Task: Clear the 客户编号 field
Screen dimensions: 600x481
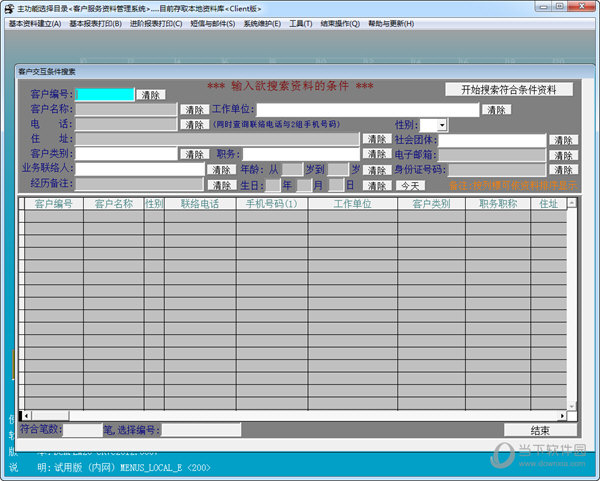Action: [x=151, y=95]
